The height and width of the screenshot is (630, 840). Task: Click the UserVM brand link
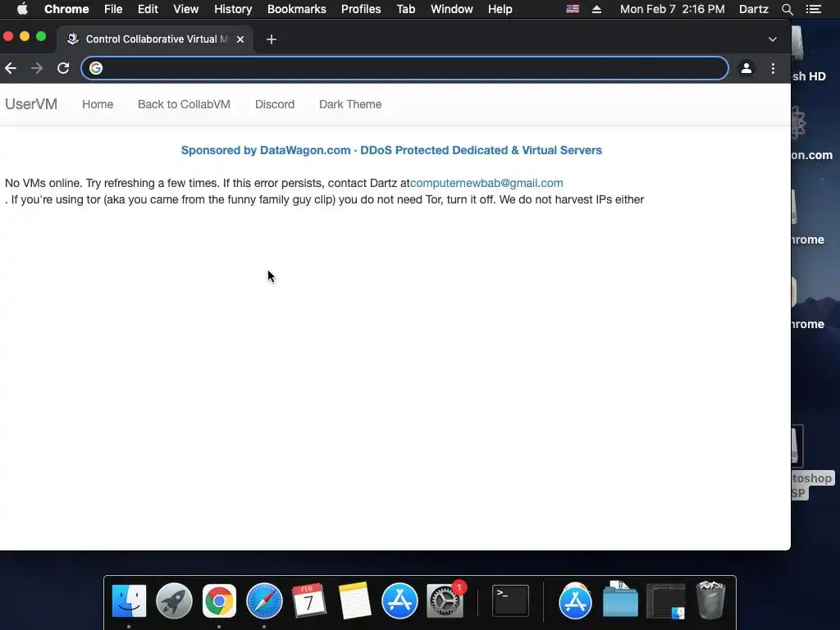pyautogui.click(x=31, y=104)
